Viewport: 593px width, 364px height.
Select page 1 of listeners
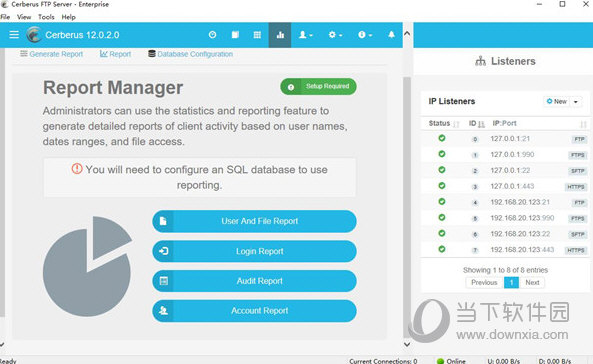click(511, 283)
